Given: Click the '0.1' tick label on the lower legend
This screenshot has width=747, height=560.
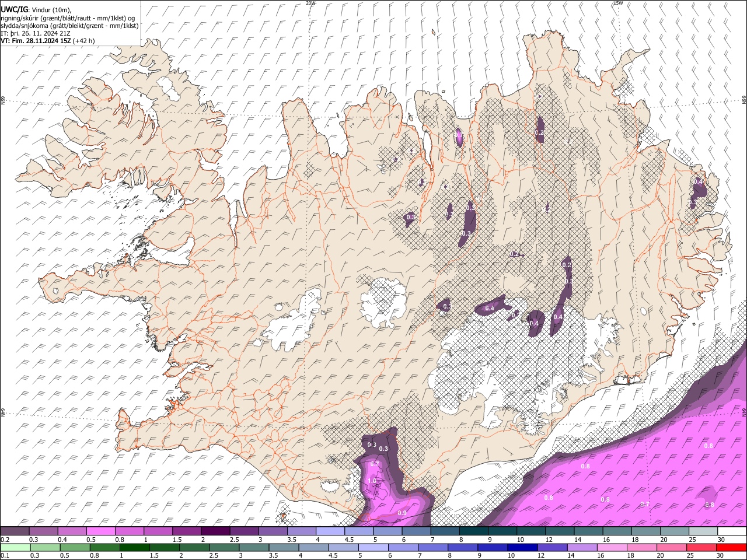Looking at the screenshot, I should point(4,556).
